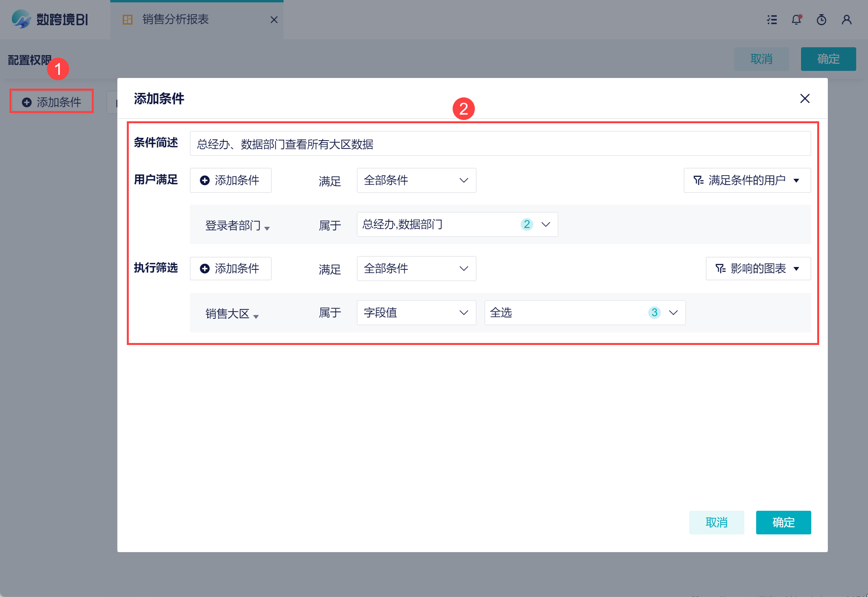Click the 条件简述 text input field
This screenshot has height=597, width=868.
tap(500, 144)
